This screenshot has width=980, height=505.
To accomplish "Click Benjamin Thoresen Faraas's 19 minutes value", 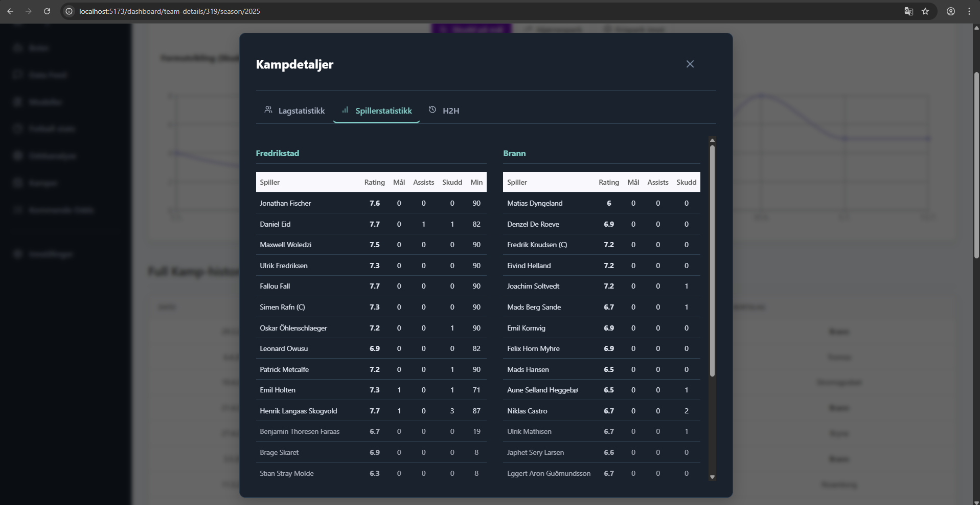I will click(476, 431).
